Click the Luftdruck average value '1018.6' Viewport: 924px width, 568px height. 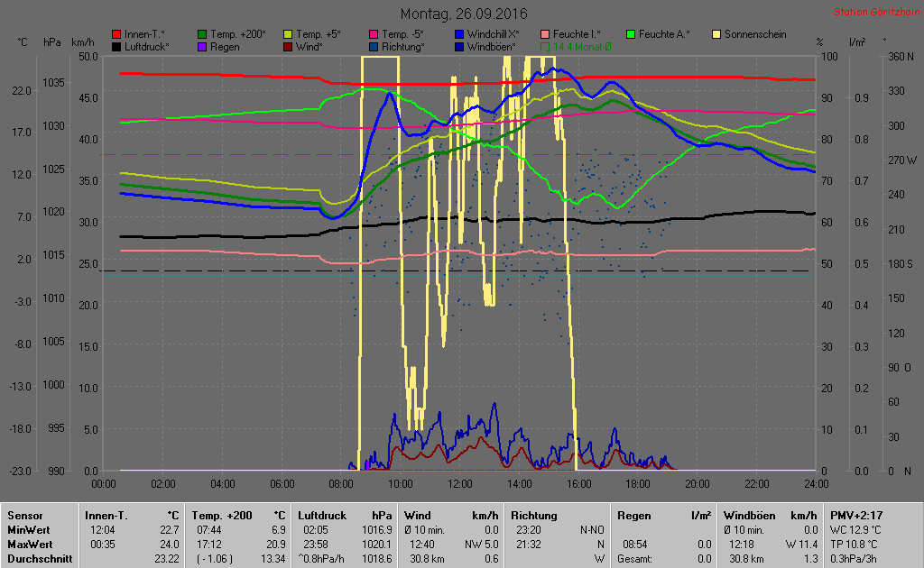pyautogui.click(x=376, y=559)
